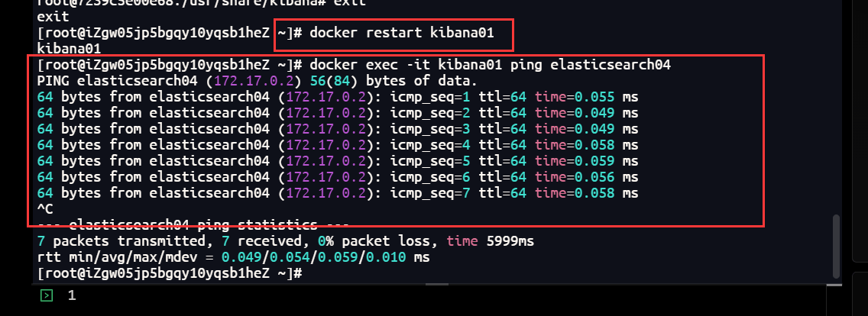Click the rtt min/avg/max/mdev line
868x316 pixels.
click(234, 257)
